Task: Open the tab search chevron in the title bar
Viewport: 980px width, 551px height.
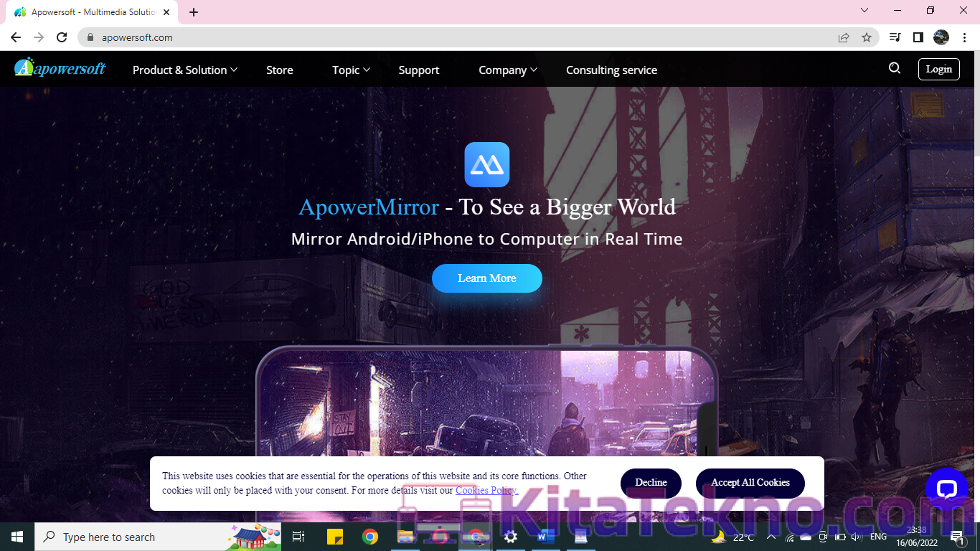Action: click(864, 11)
